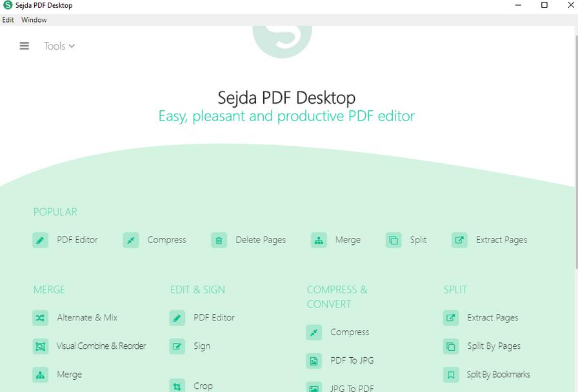Open Split By Bookmarks tool
The image size is (578, 392).
pos(499,375)
